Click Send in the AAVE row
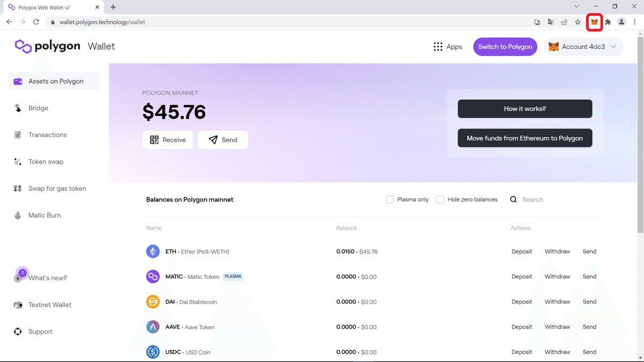This screenshot has height=362, width=644. (x=589, y=327)
